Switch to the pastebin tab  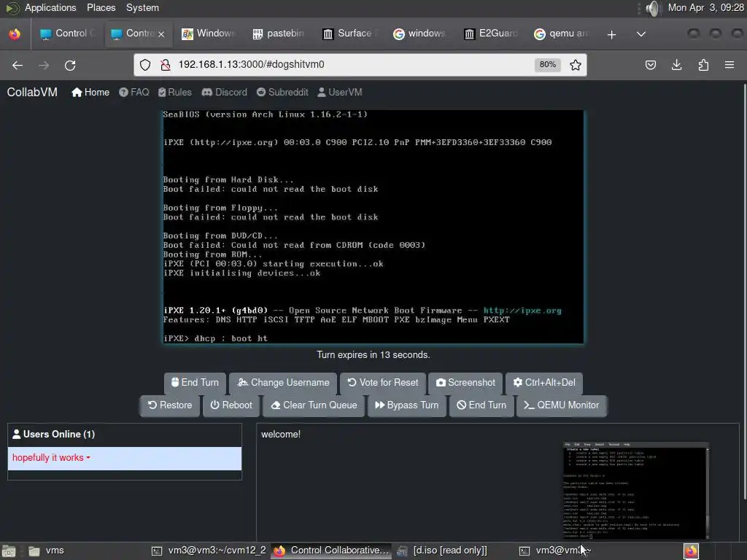278,34
